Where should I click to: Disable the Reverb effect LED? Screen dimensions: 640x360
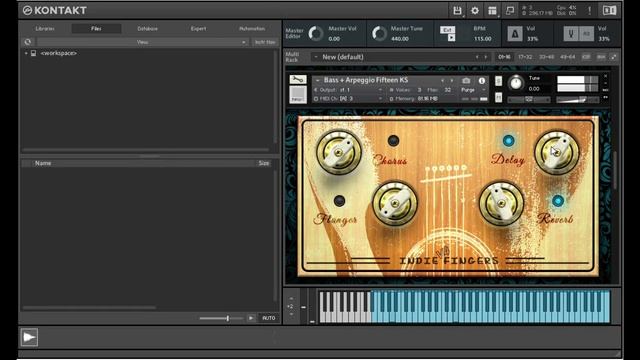pos(558,201)
